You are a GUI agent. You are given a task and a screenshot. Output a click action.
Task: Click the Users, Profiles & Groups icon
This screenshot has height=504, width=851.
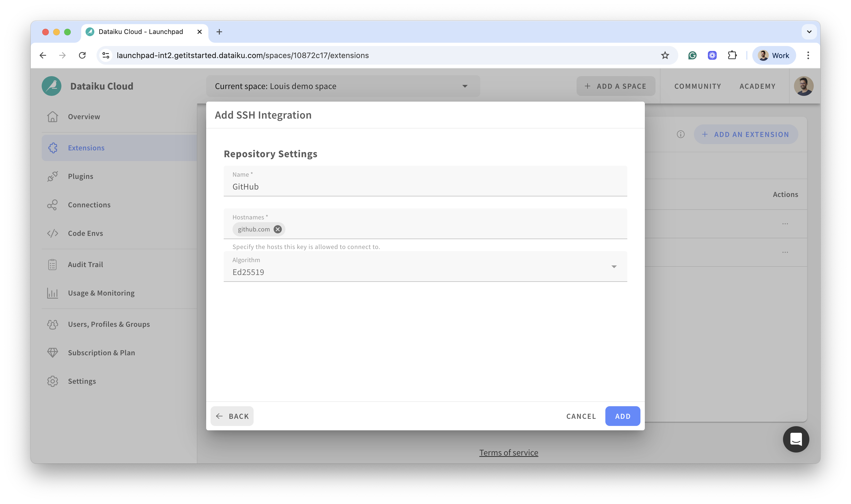point(53,324)
